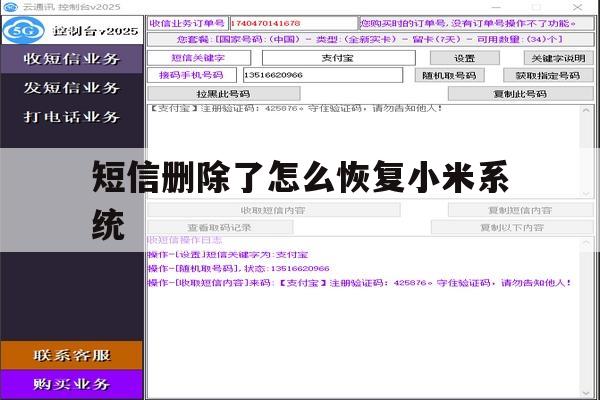Focus the order number input field
600x400 pixels.
coord(293,23)
